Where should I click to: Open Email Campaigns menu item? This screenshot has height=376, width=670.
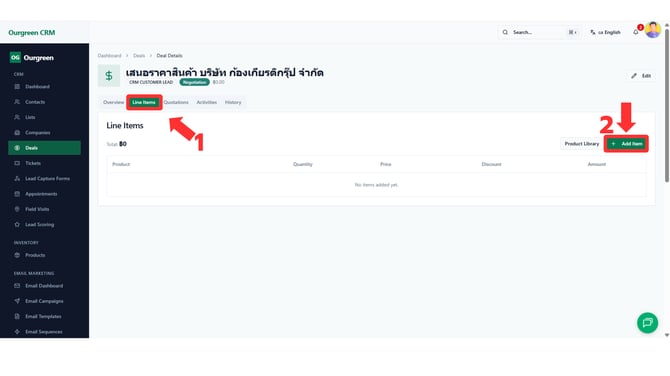pos(44,301)
